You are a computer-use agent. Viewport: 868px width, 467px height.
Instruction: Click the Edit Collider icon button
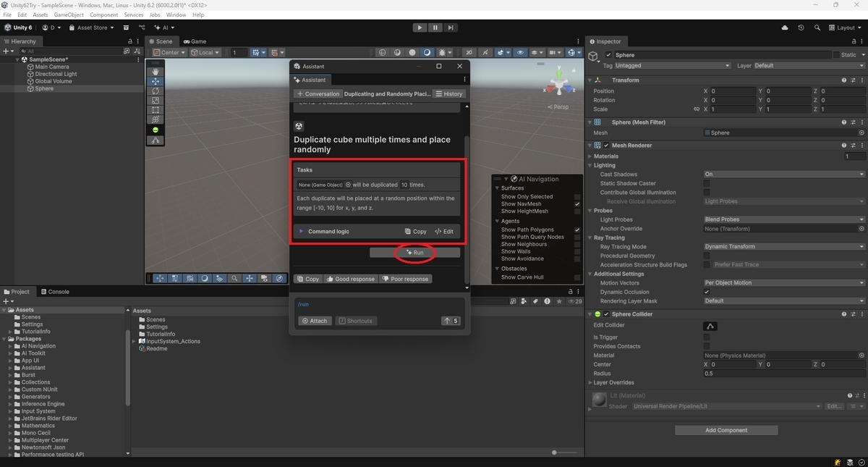[710, 326]
